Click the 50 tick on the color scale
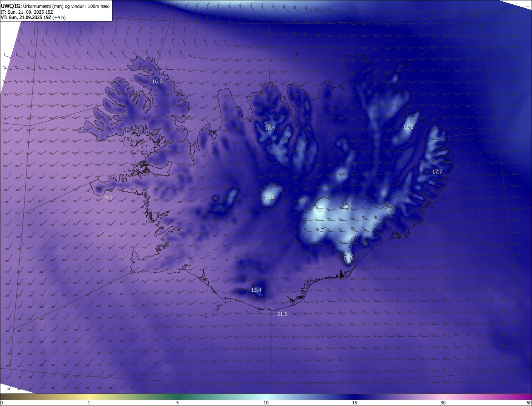 point(529,403)
